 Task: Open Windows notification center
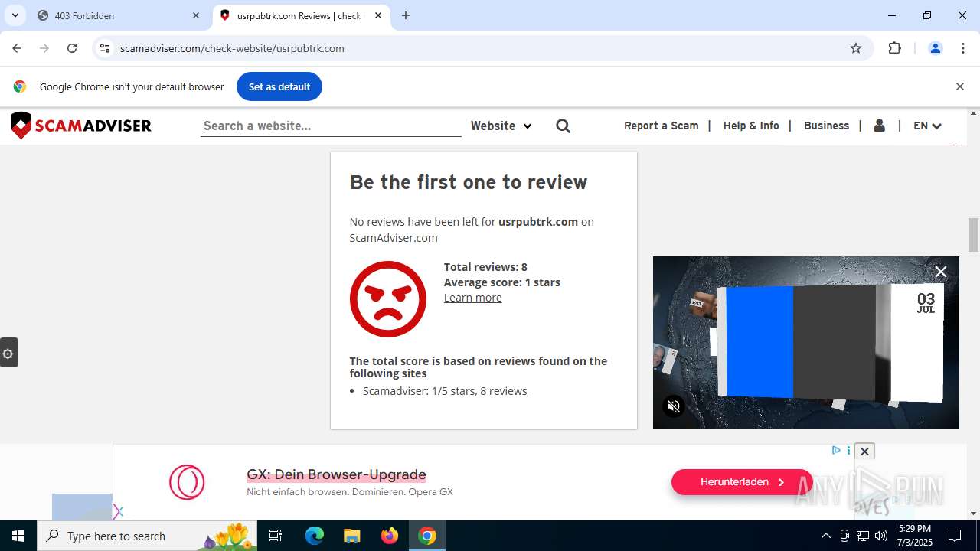click(955, 536)
